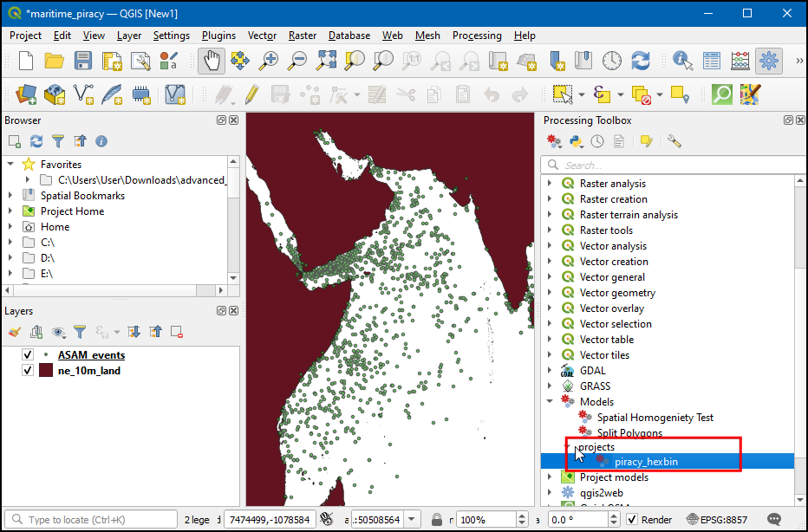Open the scale dropdown in status bar
The image size is (808, 532).
411,520
